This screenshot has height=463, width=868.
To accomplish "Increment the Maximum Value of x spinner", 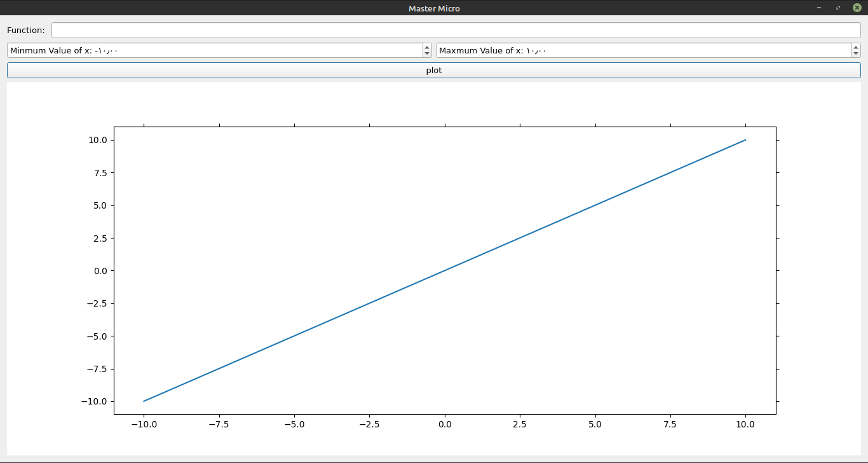I will click(856, 46).
